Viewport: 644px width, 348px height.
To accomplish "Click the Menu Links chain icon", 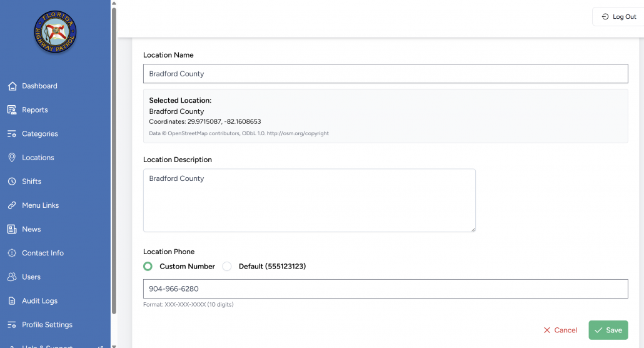I will [x=12, y=205].
